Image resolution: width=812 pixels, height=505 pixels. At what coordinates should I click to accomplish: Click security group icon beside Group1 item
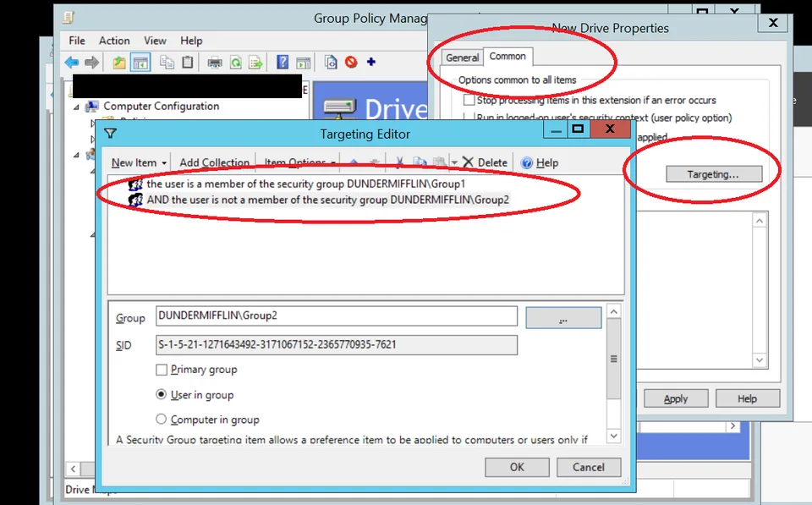(x=135, y=184)
